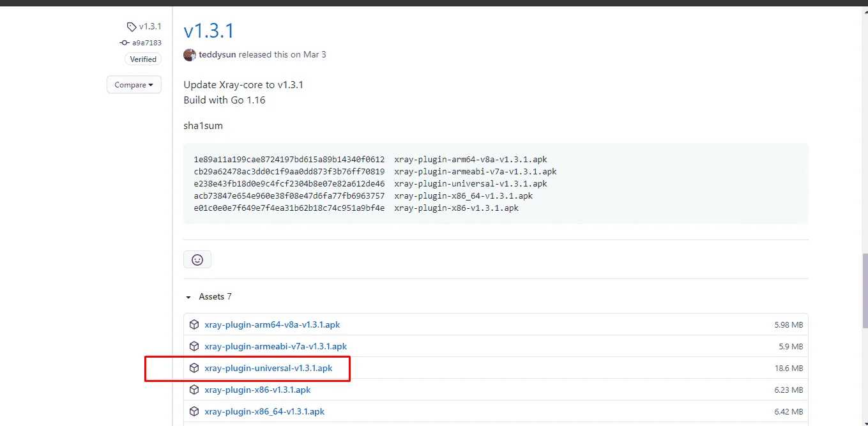The height and width of the screenshot is (426, 868).
Task: Click sha1 hash line for x86-v1.3.1 apk
Action: (x=356, y=208)
